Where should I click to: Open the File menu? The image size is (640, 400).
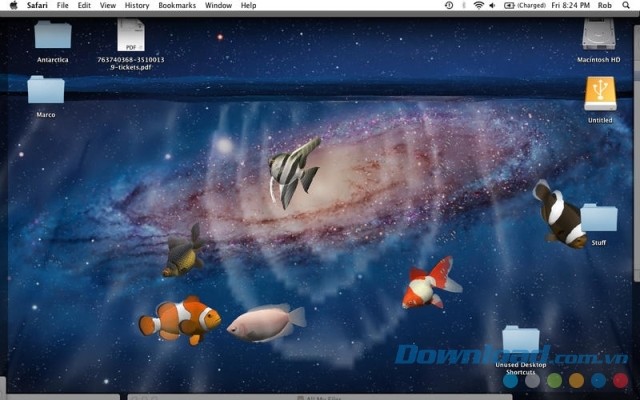pyautogui.click(x=63, y=5)
